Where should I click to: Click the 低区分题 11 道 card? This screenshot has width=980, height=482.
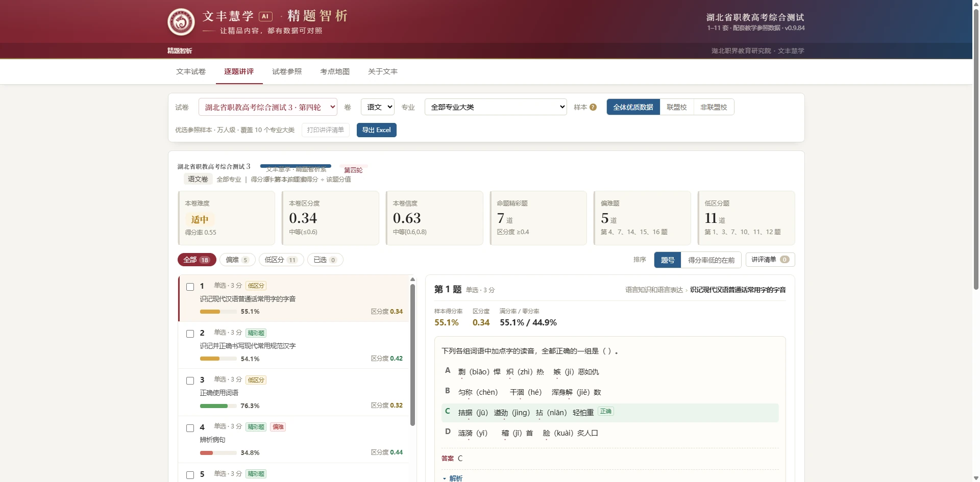(x=746, y=218)
